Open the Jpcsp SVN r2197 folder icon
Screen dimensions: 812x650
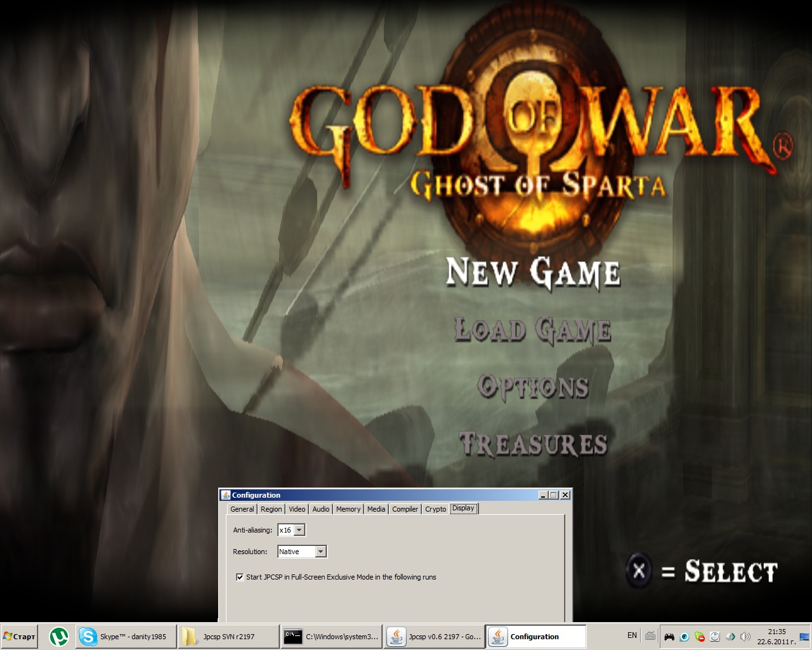[189, 636]
